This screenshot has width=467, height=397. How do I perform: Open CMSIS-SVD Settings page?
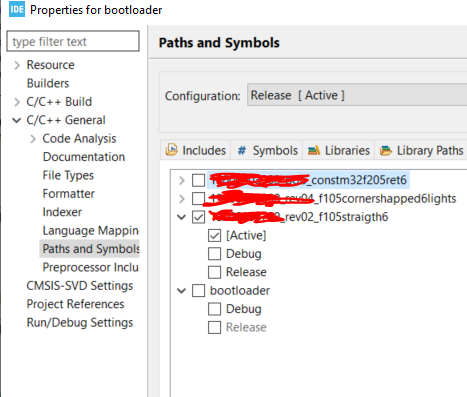[80, 286]
